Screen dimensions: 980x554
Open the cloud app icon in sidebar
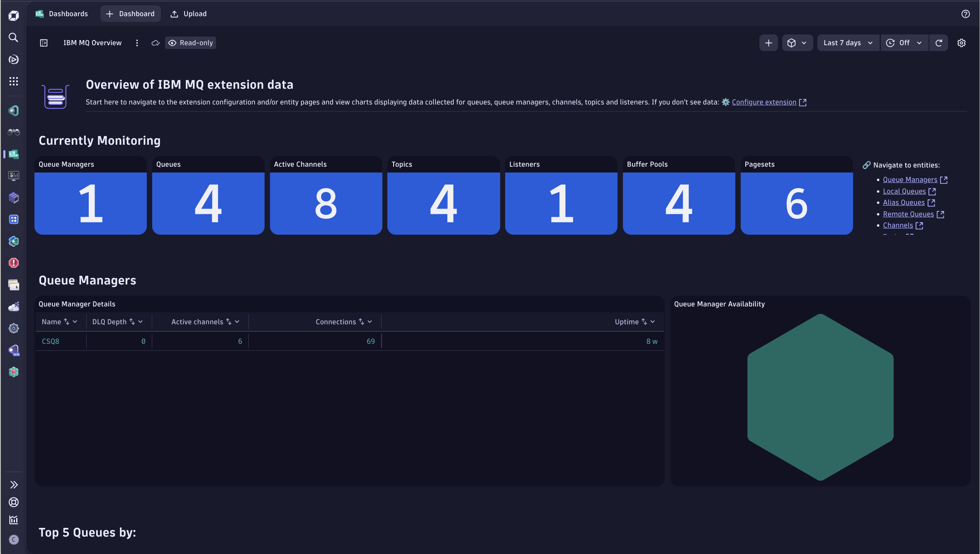(x=14, y=307)
